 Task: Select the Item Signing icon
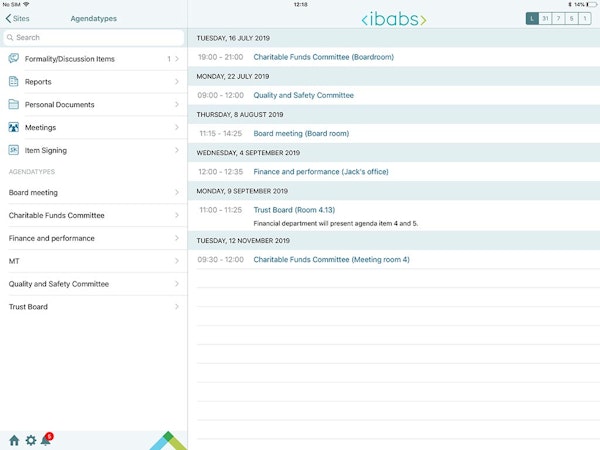click(13, 150)
